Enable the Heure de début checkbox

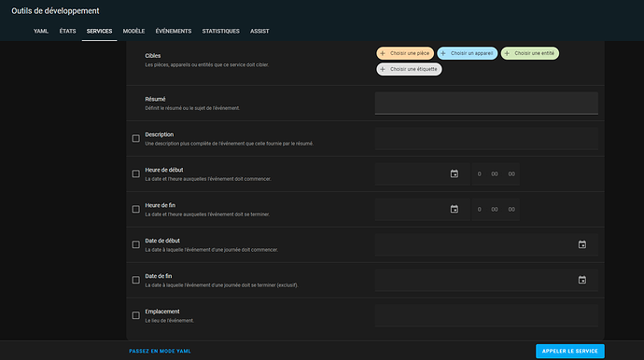136,174
